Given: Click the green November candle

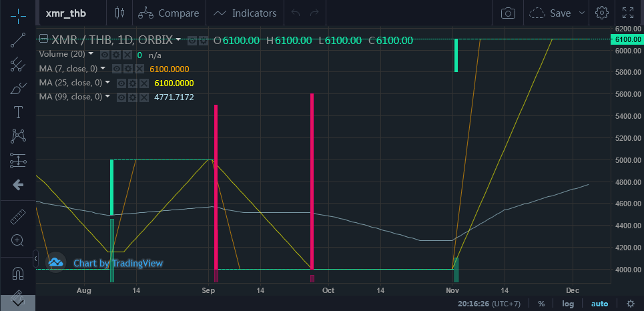Looking at the screenshot, I should click(456, 55).
